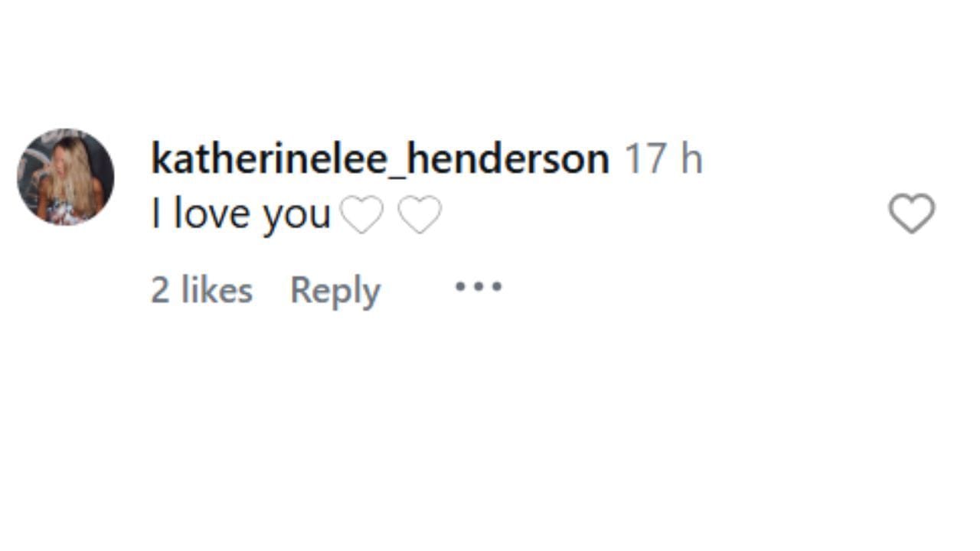
Task: Open the commenter's circular avatar
Action: pyautogui.click(x=66, y=177)
